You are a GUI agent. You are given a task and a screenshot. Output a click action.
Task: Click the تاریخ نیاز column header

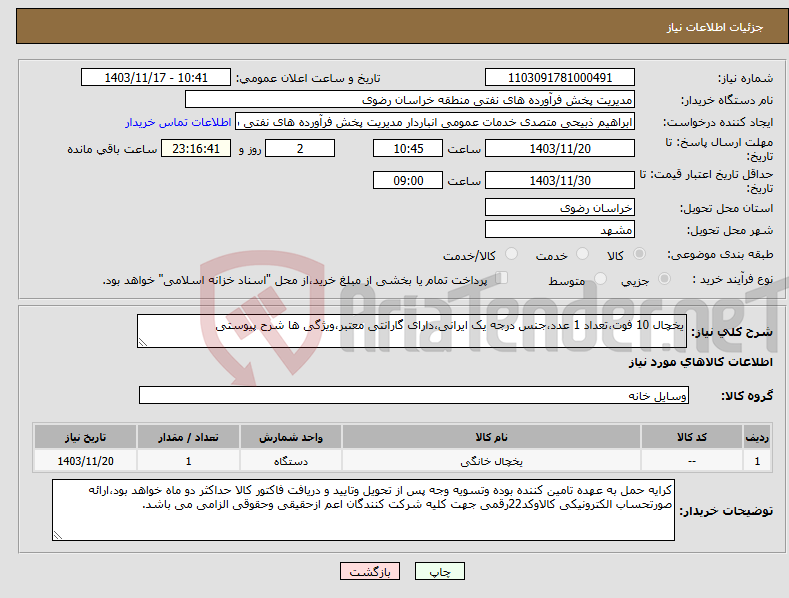85,437
